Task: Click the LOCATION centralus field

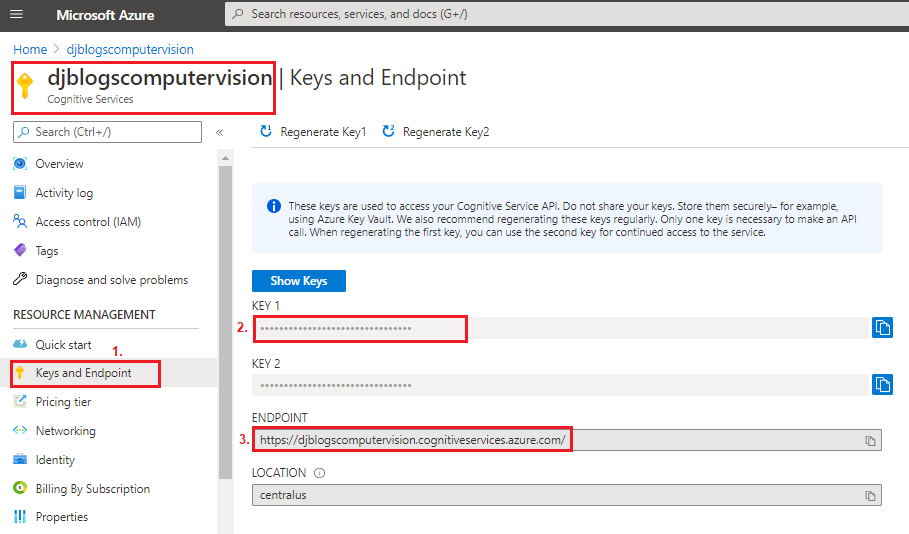Action: coord(566,495)
